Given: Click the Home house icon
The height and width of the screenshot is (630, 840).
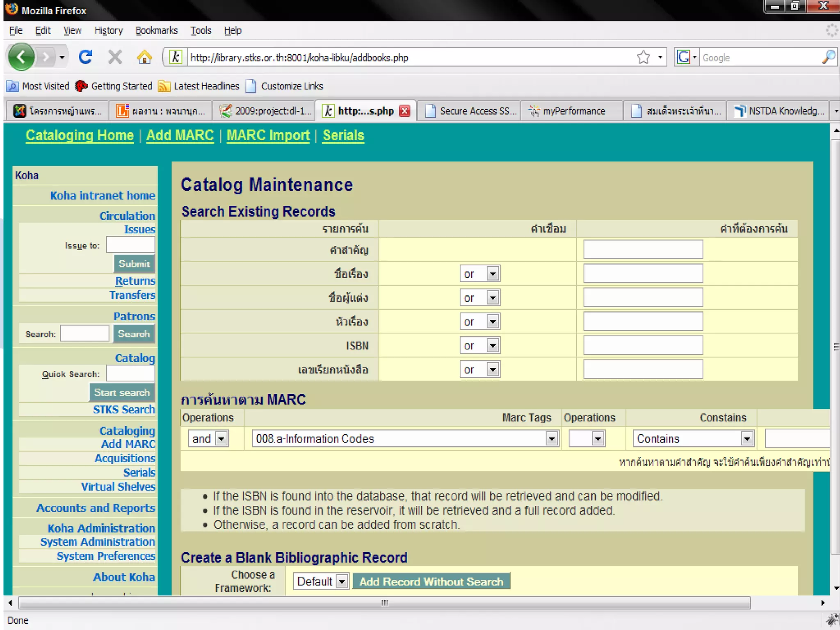Looking at the screenshot, I should tap(144, 57).
